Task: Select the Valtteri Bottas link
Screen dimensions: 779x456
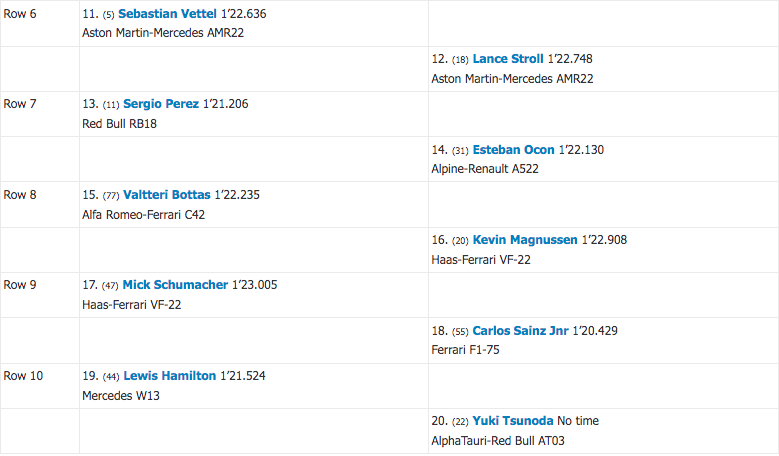Action: click(x=167, y=195)
